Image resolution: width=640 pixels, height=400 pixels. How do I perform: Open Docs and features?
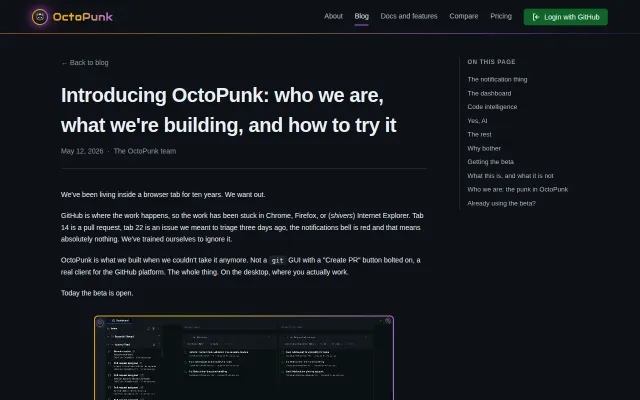[409, 16]
